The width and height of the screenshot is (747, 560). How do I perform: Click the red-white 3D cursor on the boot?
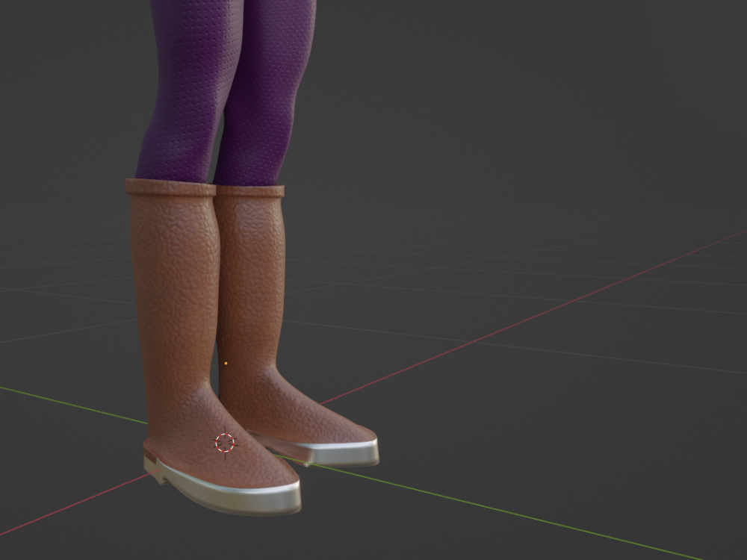[x=225, y=443]
